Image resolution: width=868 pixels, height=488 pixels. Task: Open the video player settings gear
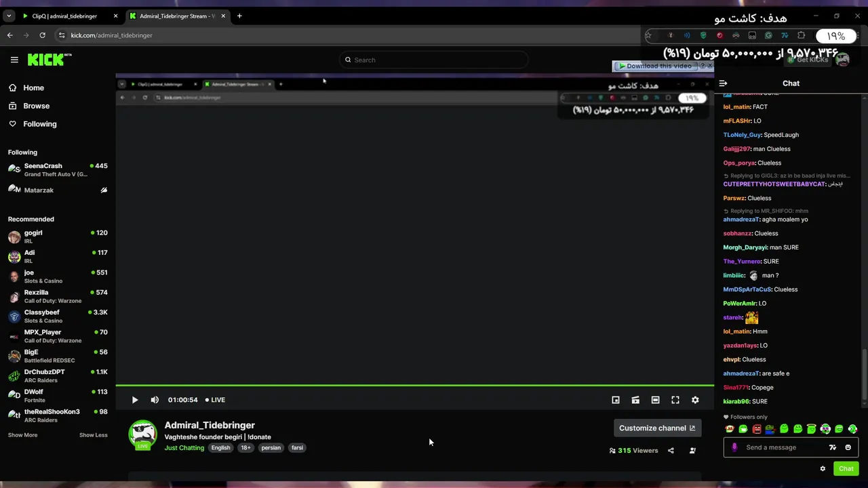[x=695, y=400]
